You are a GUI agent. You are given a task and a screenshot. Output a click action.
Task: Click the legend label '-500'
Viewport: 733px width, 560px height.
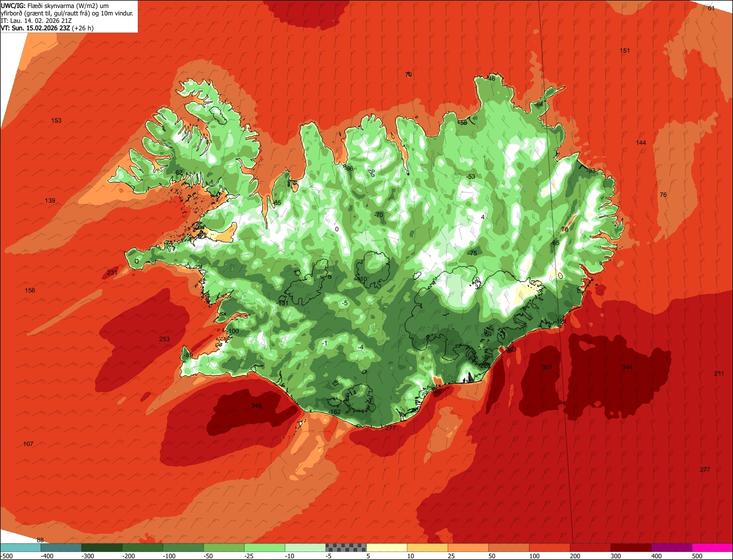pos(6,556)
